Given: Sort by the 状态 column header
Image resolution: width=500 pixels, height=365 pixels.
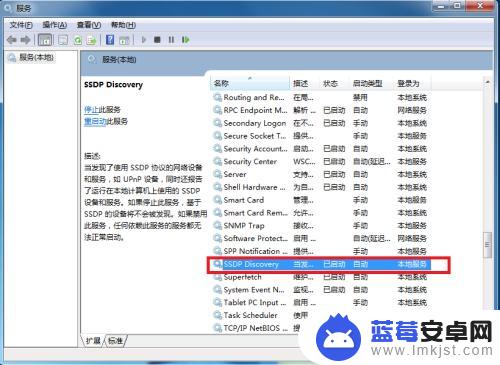Looking at the screenshot, I should (x=334, y=83).
